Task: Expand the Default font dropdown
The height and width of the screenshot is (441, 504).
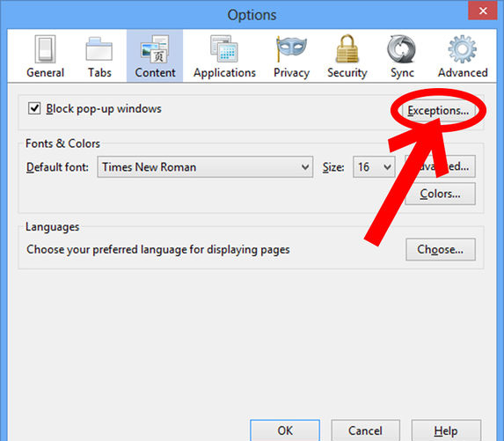Action: point(305,167)
